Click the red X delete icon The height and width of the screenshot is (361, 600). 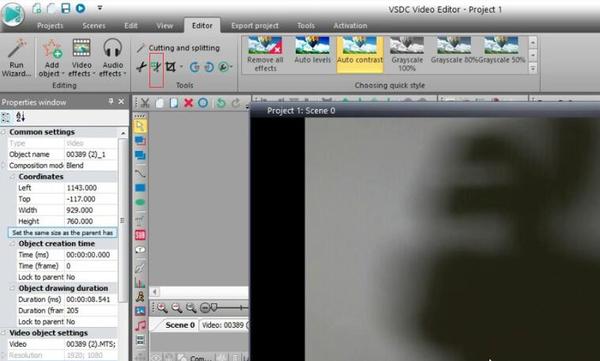point(188,103)
